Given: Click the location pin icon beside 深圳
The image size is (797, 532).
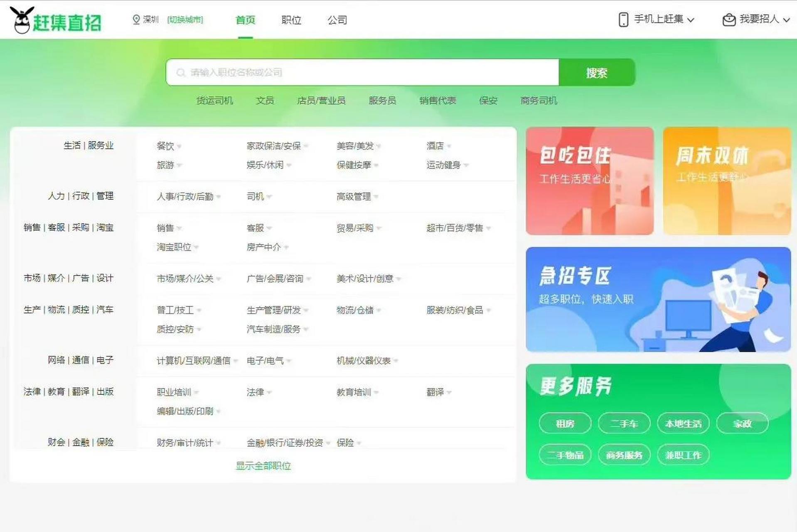Looking at the screenshot, I should [136, 20].
